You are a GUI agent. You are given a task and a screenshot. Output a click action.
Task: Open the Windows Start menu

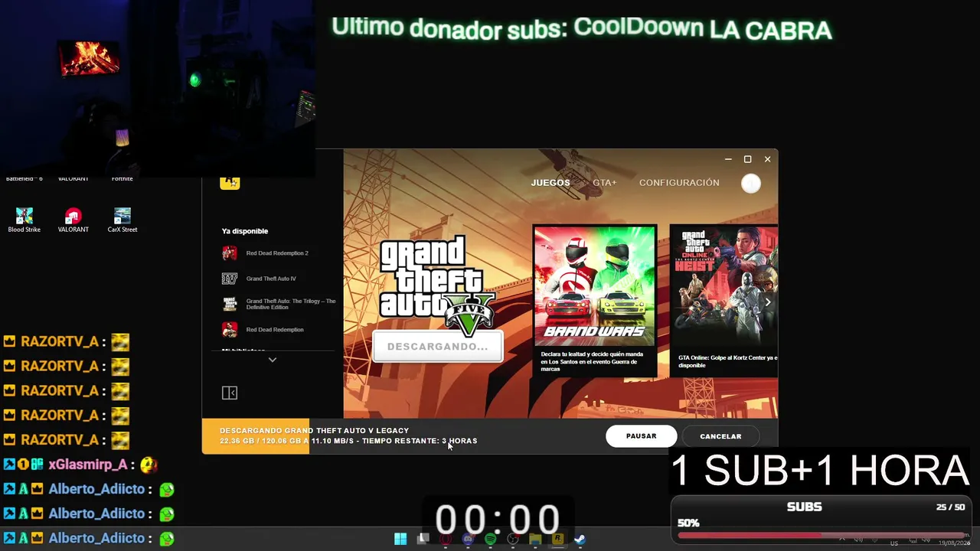[400, 540]
